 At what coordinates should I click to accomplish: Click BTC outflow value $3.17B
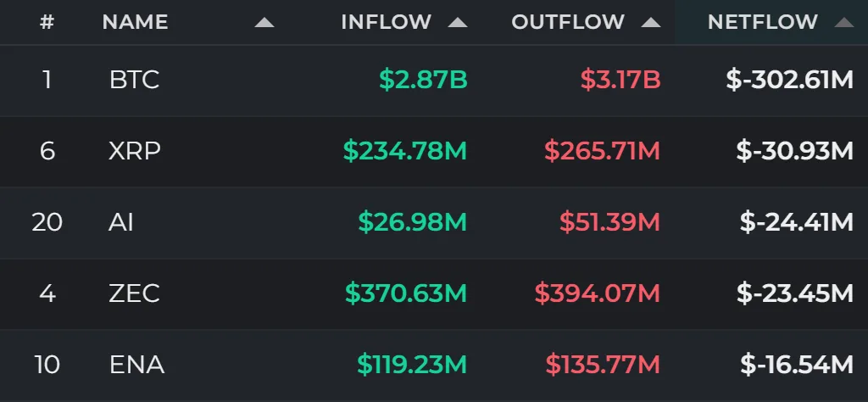pyautogui.click(x=620, y=80)
